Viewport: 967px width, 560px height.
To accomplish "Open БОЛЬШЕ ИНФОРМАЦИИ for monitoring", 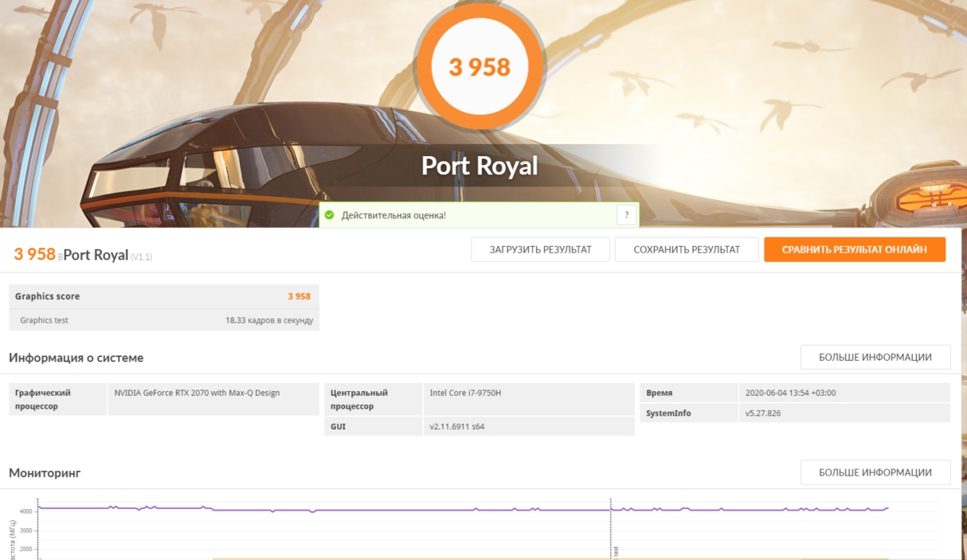I will [x=875, y=472].
